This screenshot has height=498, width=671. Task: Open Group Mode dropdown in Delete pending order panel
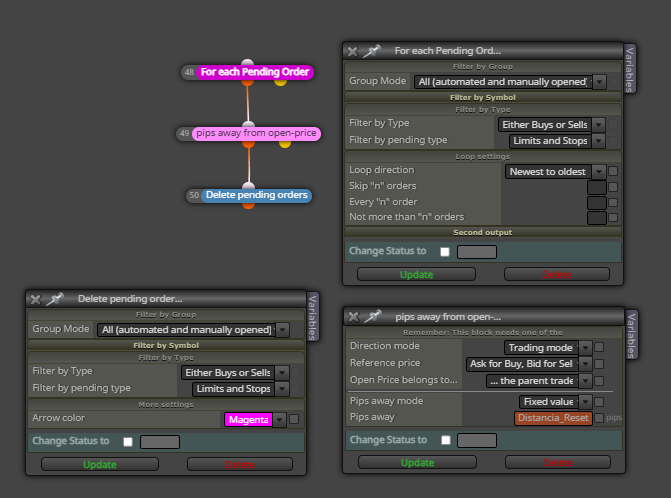coord(282,330)
